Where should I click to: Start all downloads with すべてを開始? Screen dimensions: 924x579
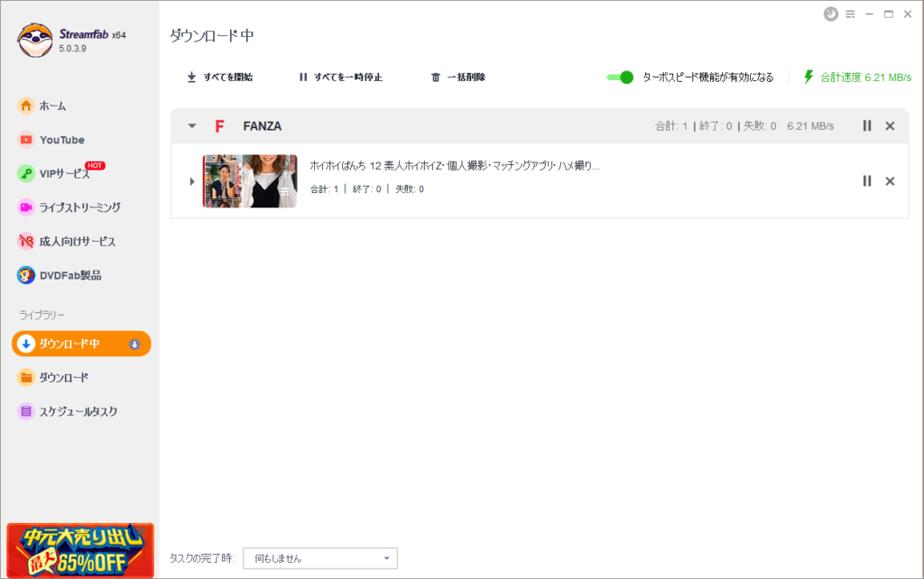coord(219,78)
